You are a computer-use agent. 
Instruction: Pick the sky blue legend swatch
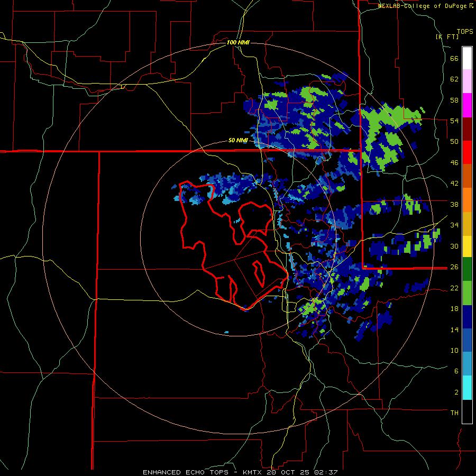(x=467, y=364)
